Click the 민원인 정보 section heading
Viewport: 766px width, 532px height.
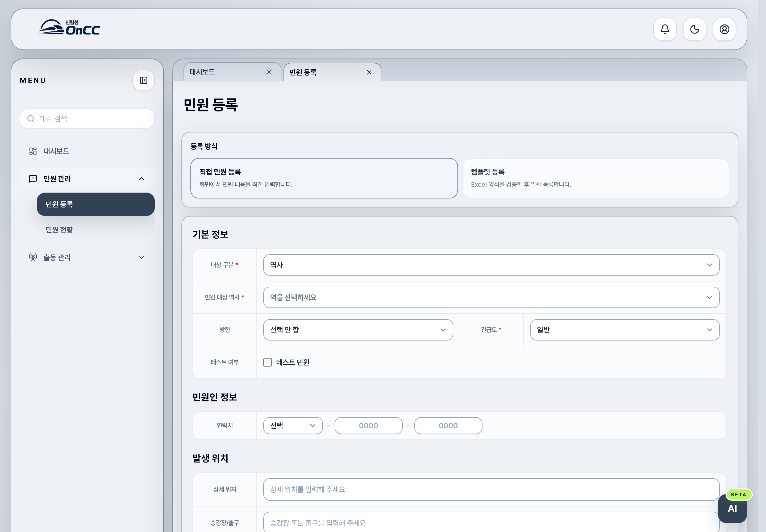tap(214, 397)
